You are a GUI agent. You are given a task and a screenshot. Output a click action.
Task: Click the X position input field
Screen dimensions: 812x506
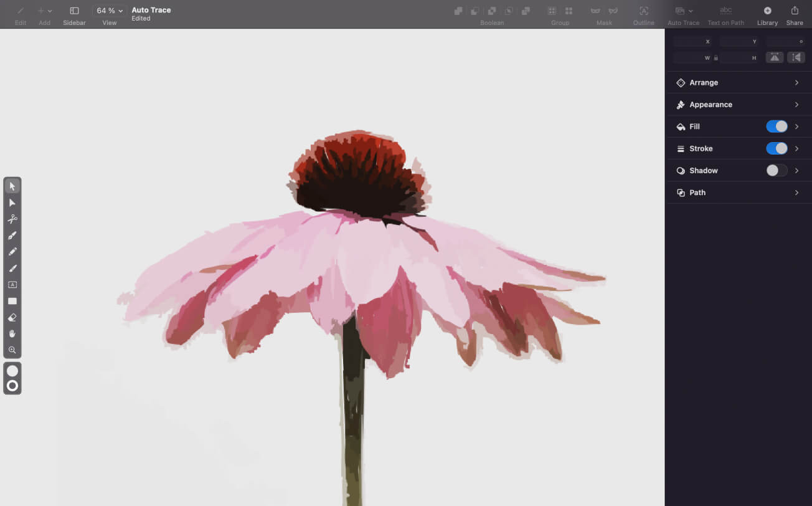pyautogui.click(x=689, y=42)
